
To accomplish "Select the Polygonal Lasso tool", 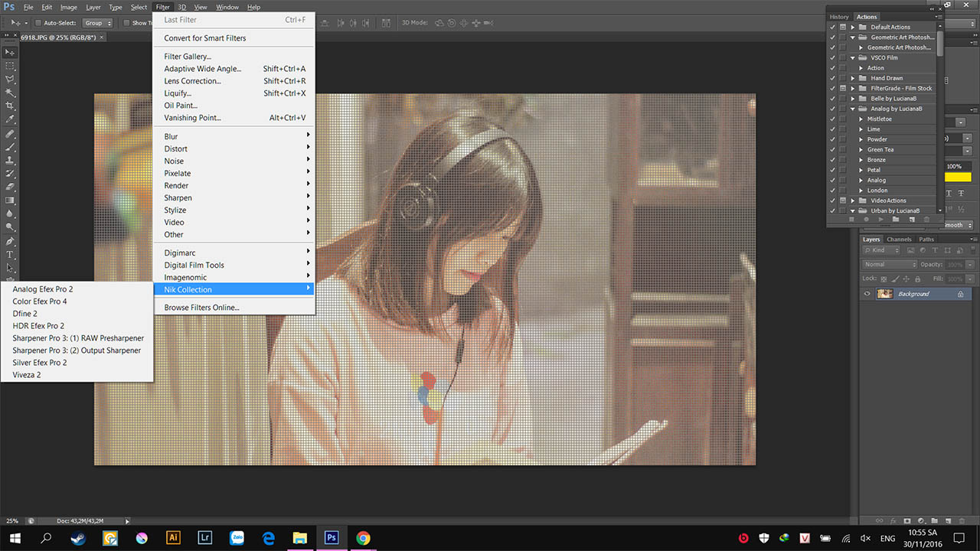I will (10, 79).
